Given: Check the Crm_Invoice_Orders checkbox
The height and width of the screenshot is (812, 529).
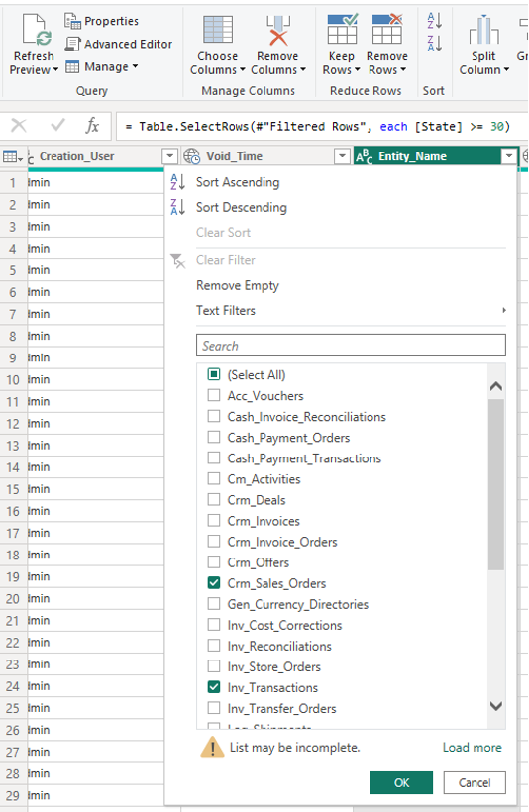Looking at the screenshot, I should 213,541.
